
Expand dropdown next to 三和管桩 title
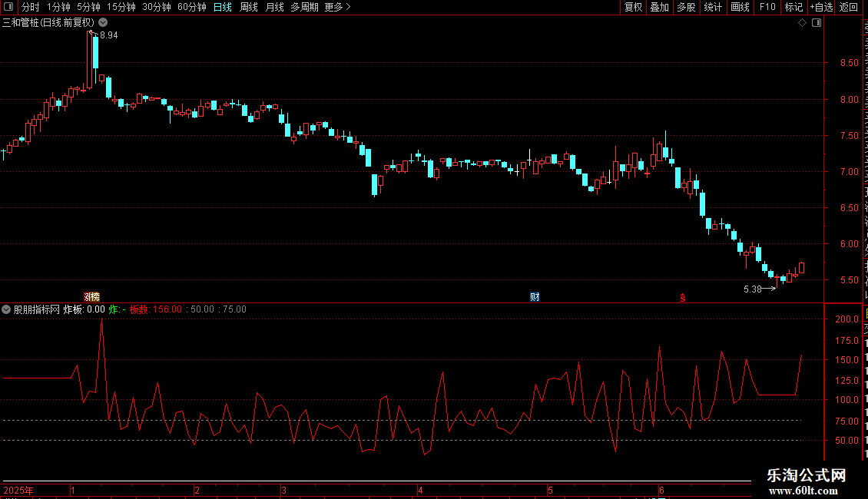click(x=103, y=23)
